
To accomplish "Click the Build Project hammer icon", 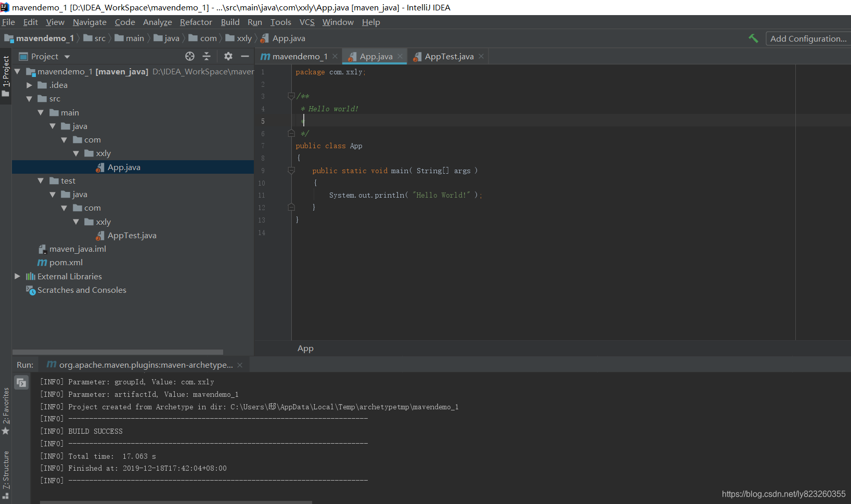I will tap(753, 38).
